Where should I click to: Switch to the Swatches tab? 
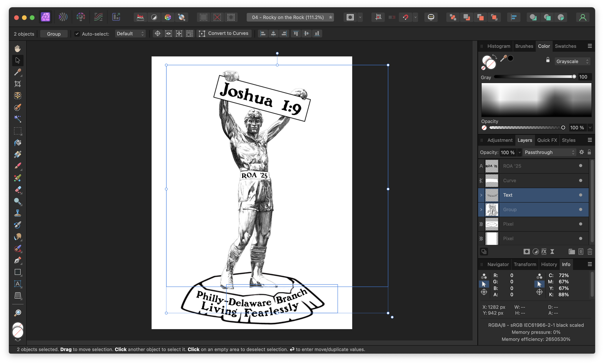click(x=566, y=46)
